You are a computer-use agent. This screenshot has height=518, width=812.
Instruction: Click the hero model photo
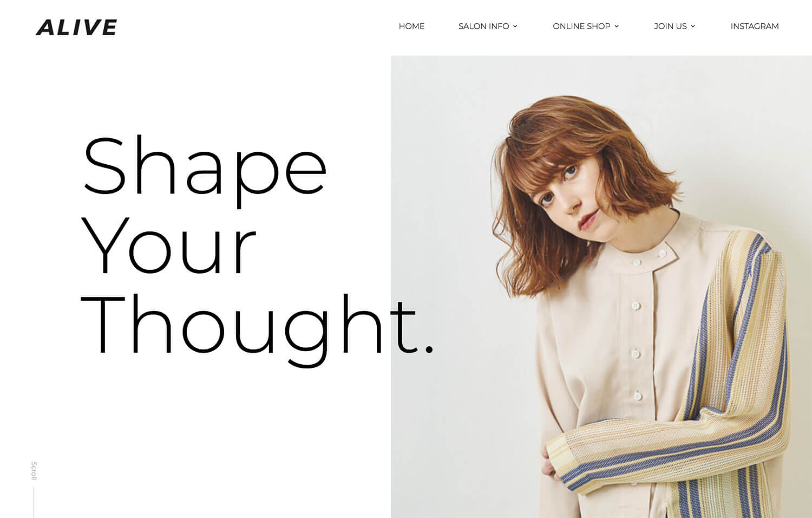601,287
